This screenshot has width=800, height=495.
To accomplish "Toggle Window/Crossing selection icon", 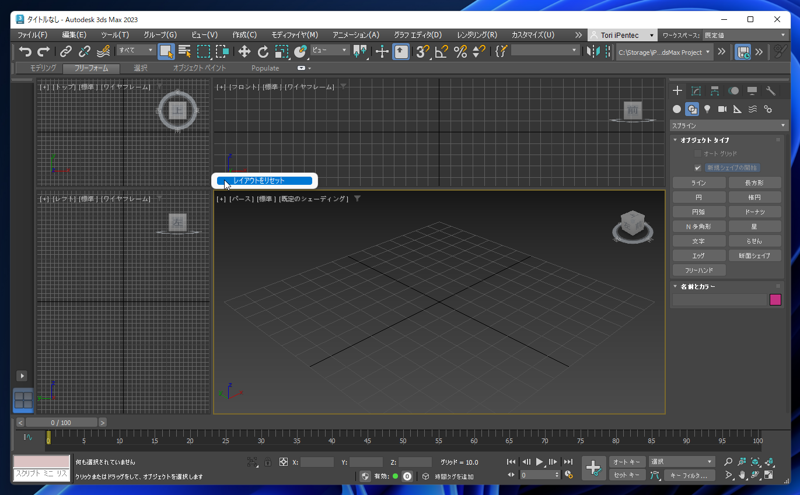I will point(222,51).
